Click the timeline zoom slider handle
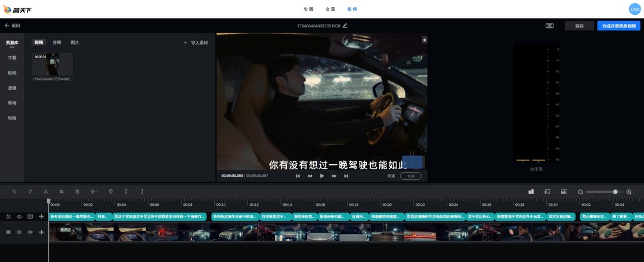 [x=615, y=192]
